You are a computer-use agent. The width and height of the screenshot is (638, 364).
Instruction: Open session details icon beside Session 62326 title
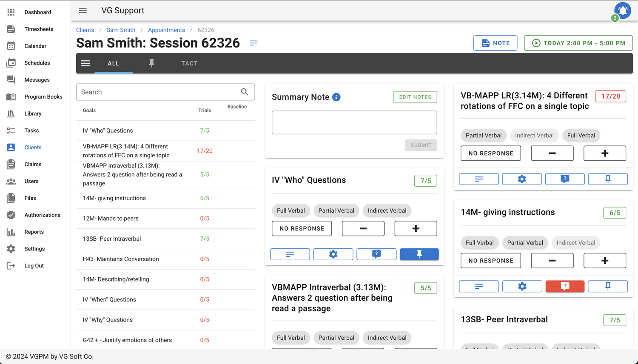[253, 43]
